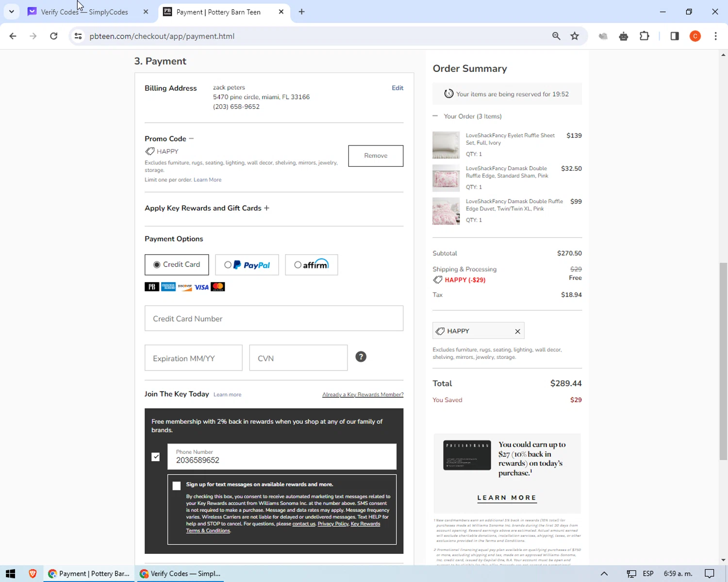Screen dimensions: 728x582
Task: Click Damask Ruffle Edge Duvet thumbnail
Action: [x=446, y=211]
